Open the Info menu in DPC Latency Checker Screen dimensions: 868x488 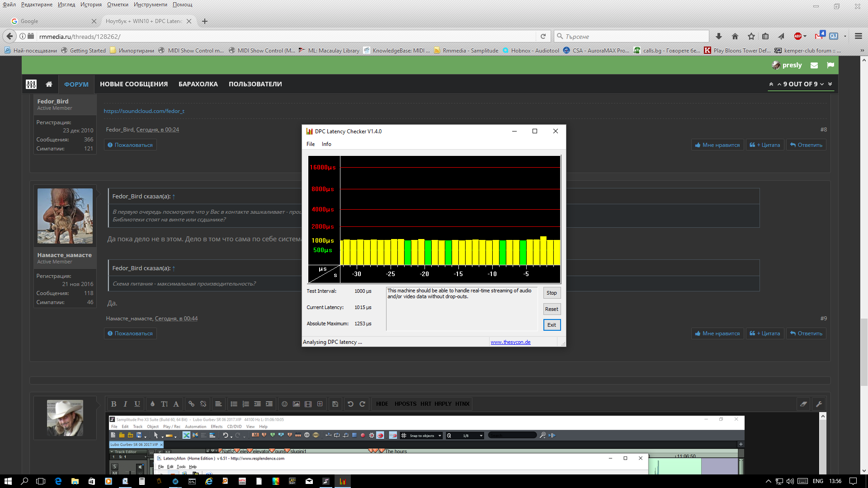[326, 144]
